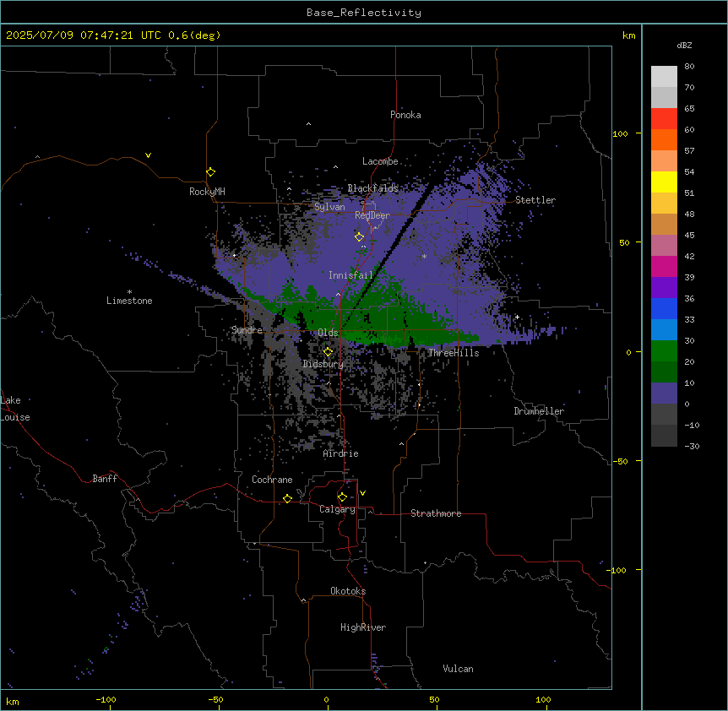Click the yellow diamond marker below Cochrane
Image resolution: width=728 pixels, height=711 pixels.
(287, 498)
